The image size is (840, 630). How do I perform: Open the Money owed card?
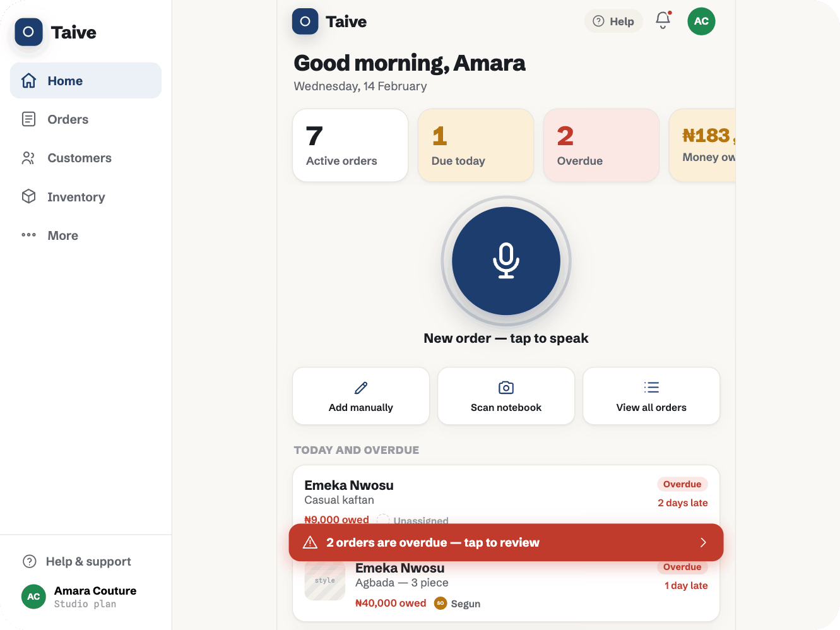click(702, 145)
